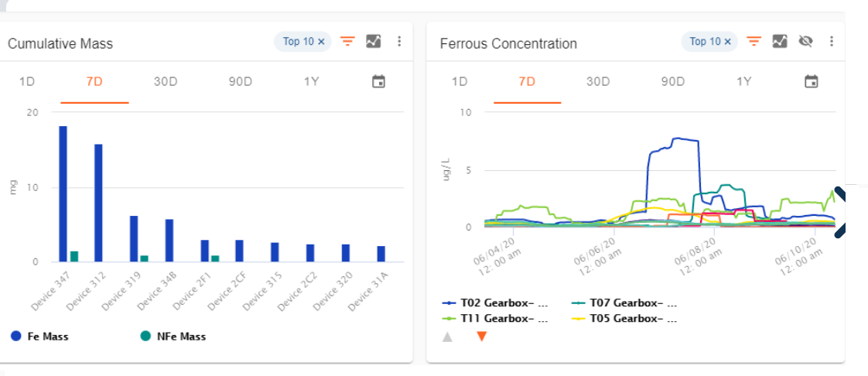This screenshot has height=376, width=868.
Task: Switch chart type in Ferrous Concentration panel
Action: coord(780,41)
